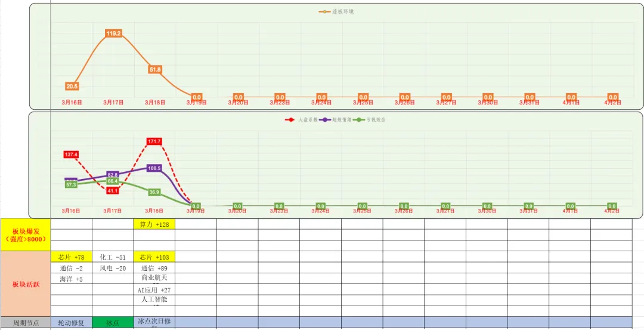The height and width of the screenshot is (330, 644).
Task: Click the 大盘系数 red legend entry
Action: tap(301, 120)
